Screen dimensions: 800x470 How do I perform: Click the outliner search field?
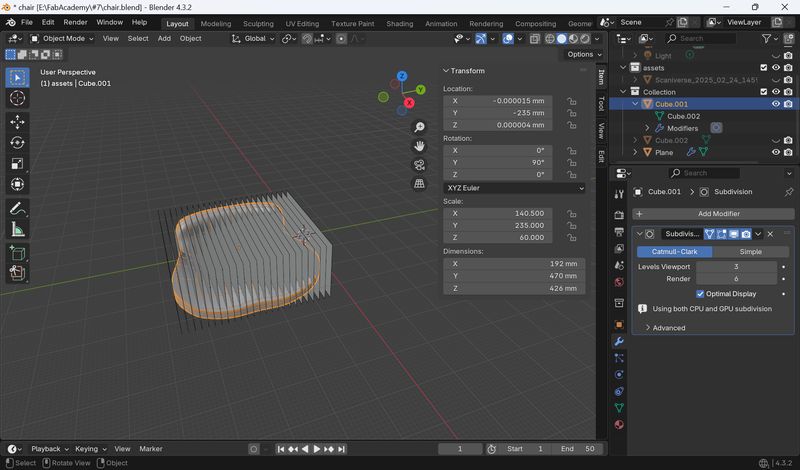coord(701,39)
